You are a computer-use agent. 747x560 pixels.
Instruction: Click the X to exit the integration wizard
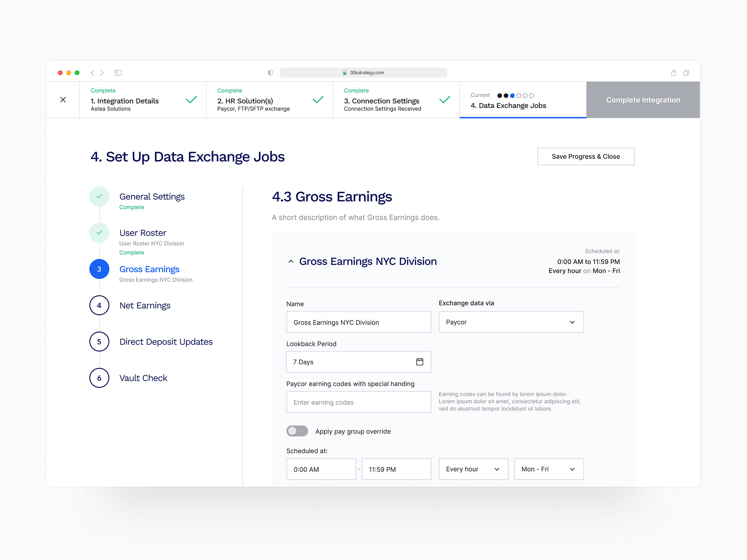(63, 100)
